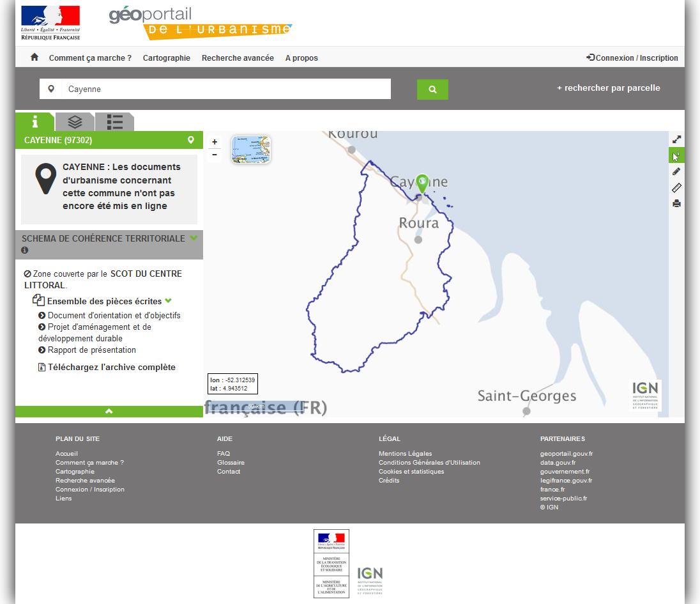Image resolution: width=700 pixels, height=604 pixels.
Task: Click the IGN logo at page bottom
Action: tap(370, 580)
